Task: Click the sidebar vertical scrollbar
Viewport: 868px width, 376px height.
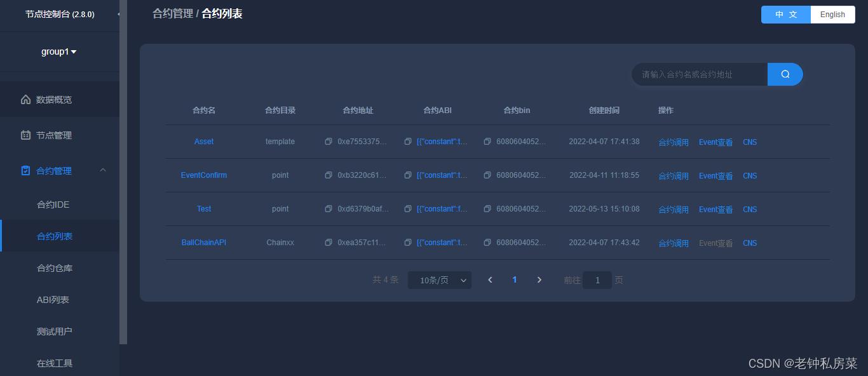Action: pyautogui.click(x=123, y=171)
